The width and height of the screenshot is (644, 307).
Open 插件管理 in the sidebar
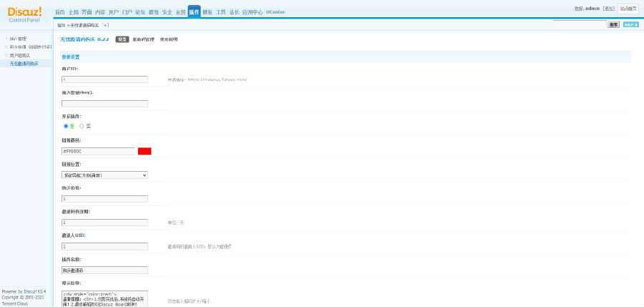pyautogui.click(x=18, y=39)
